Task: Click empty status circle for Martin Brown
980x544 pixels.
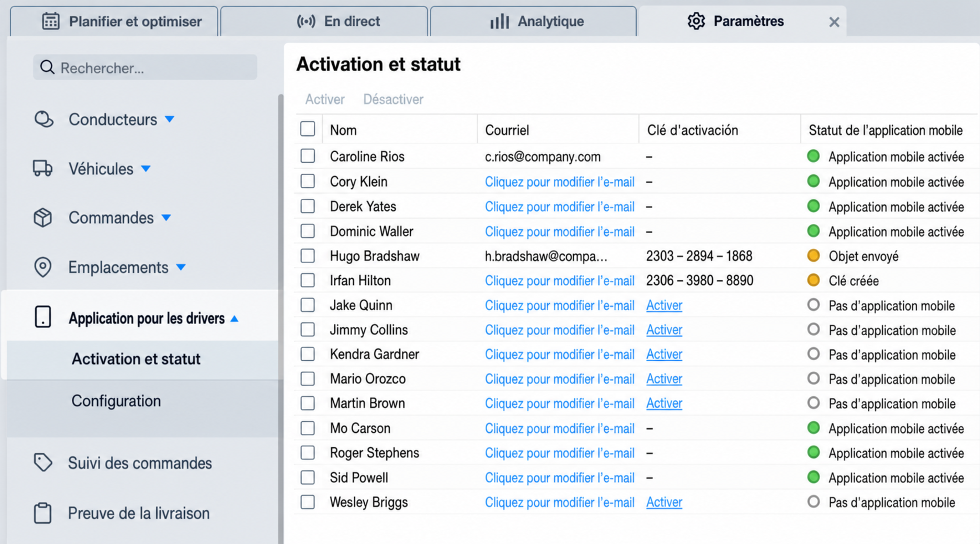Action: 814,403
